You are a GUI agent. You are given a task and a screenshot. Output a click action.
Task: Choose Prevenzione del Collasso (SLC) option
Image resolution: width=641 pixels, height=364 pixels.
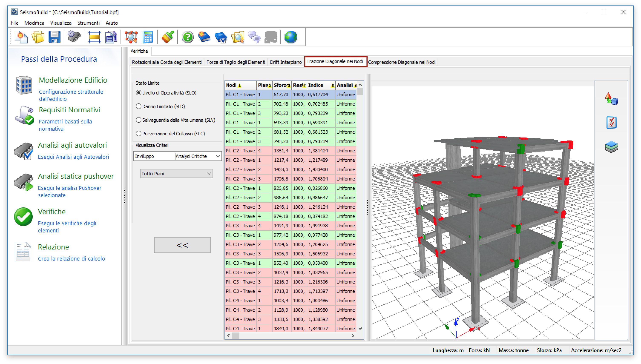[x=139, y=133]
